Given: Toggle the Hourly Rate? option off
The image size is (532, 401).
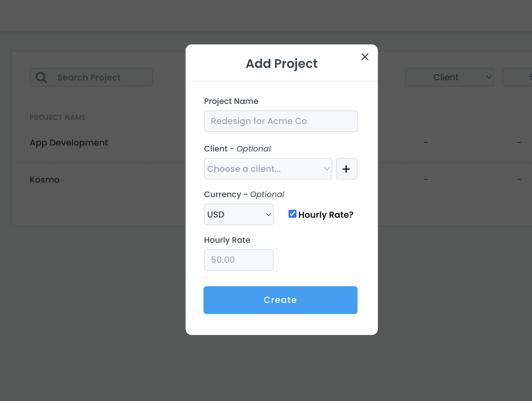Looking at the screenshot, I should pyautogui.click(x=292, y=213).
